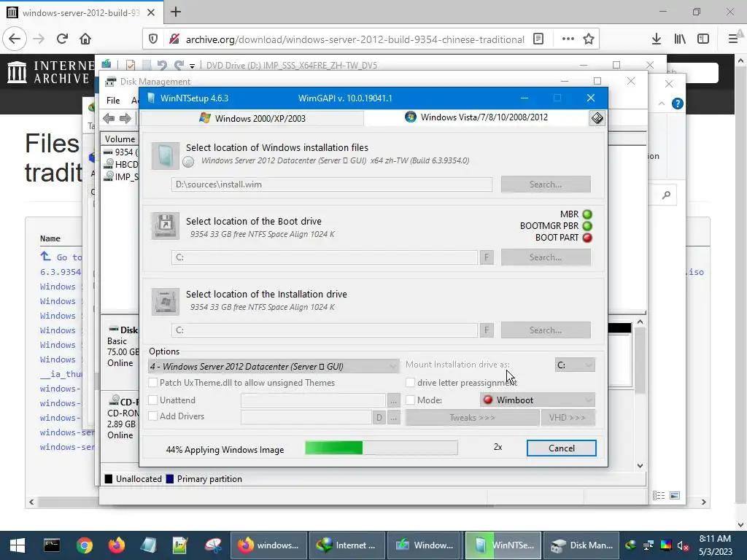
Task: Open Windows Start menu
Action: click(18, 545)
